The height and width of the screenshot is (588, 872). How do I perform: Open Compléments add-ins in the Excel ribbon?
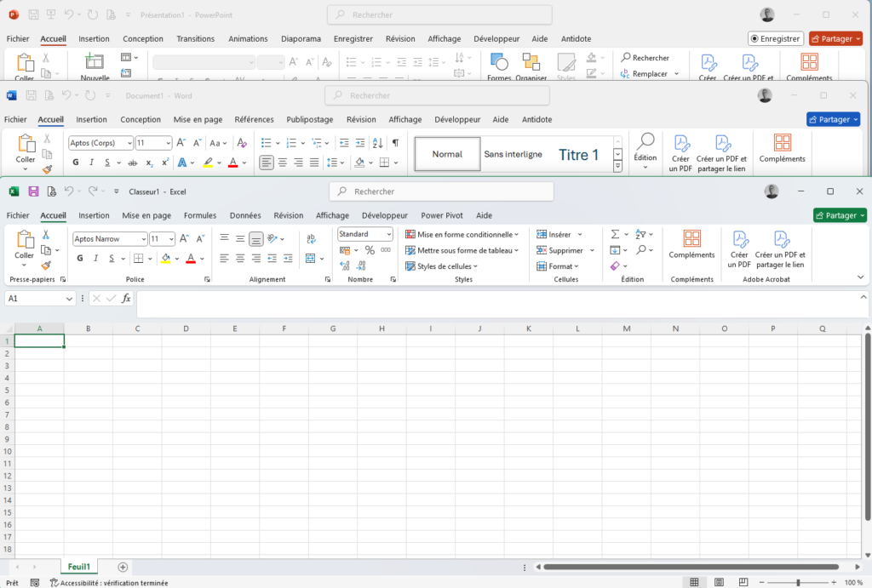691,244
